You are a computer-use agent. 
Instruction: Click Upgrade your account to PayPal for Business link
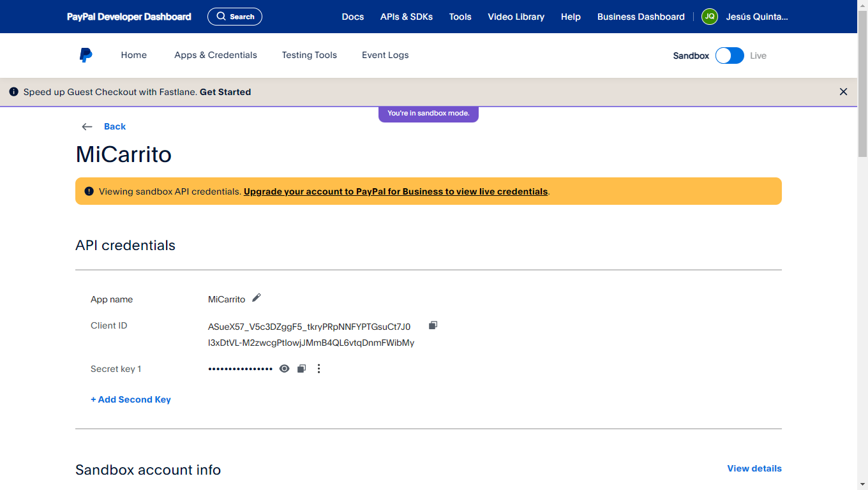pyautogui.click(x=396, y=191)
